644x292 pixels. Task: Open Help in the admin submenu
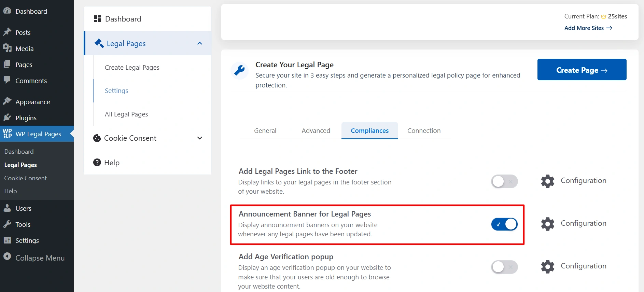click(11, 191)
